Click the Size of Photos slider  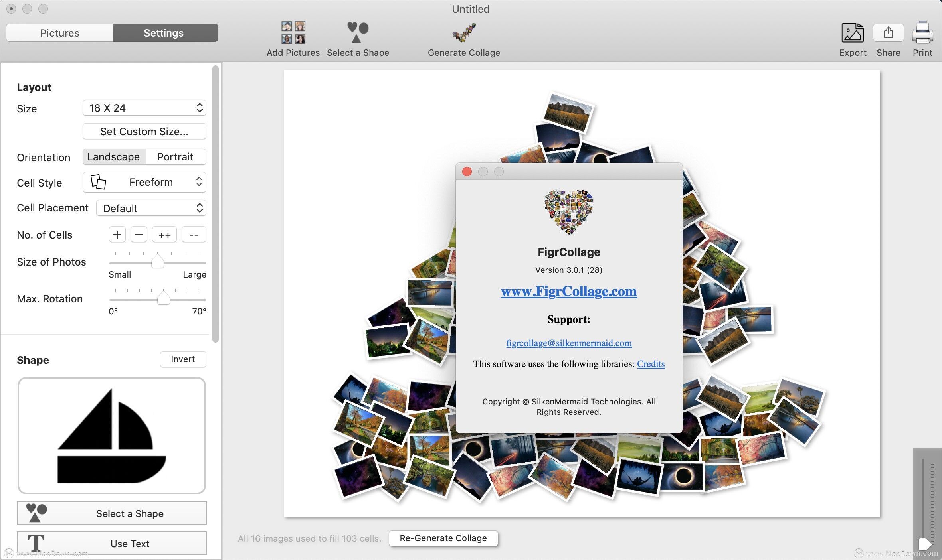click(x=157, y=261)
